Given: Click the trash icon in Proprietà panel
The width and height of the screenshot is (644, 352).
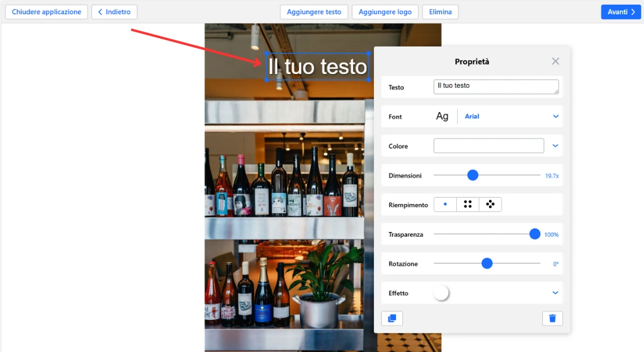Looking at the screenshot, I should pyautogui.click(x=552, y=319).
